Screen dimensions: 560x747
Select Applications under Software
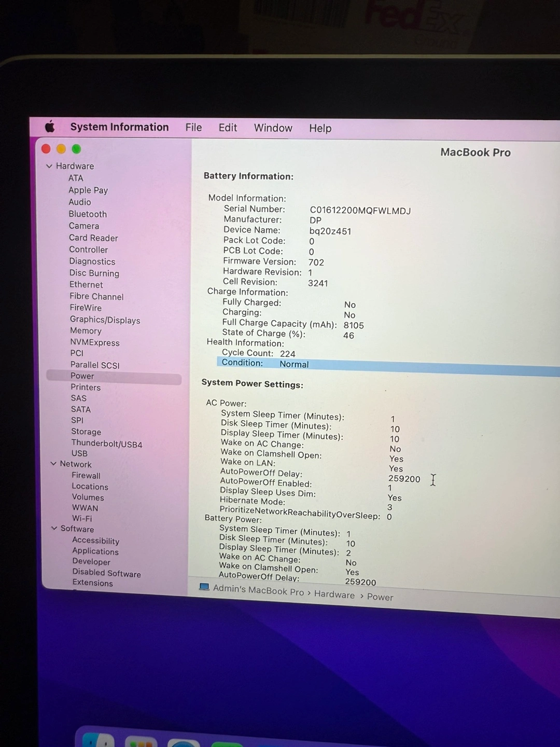point(95,551)
